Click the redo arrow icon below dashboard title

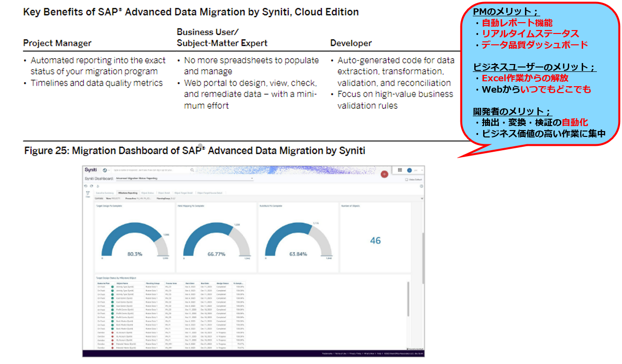[91, 186]
